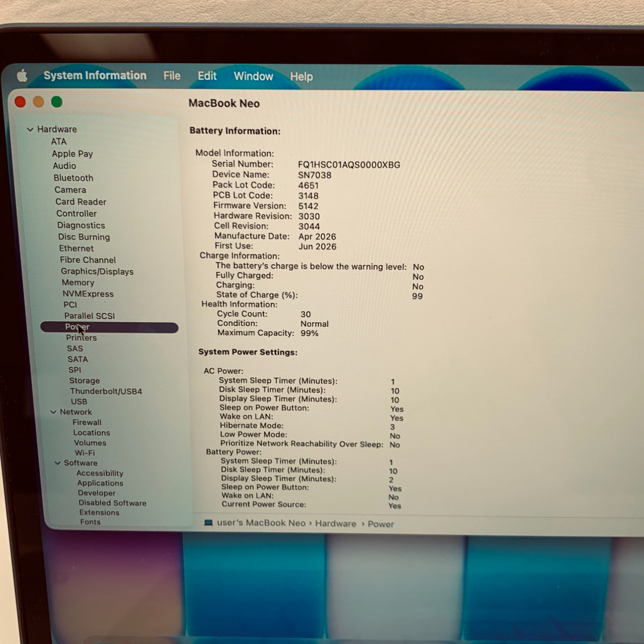Select PCI in the sidebar
Viewport: 644px width, 644px height.
click(70, 305)
